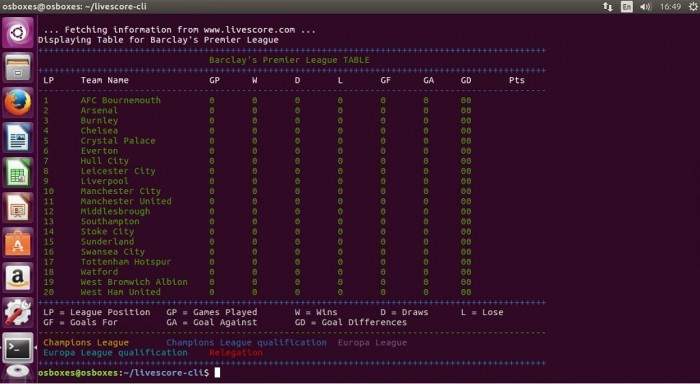Focus the Terminal icon in the launcher

tap(18, 347)
